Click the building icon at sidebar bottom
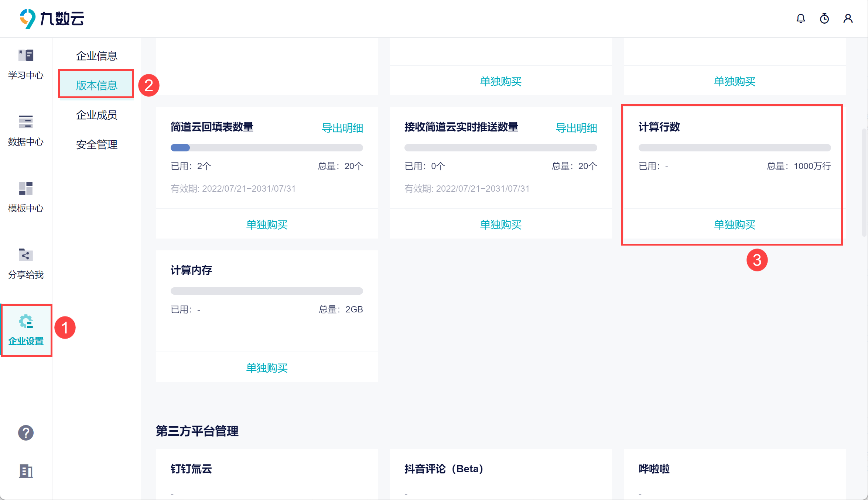The image size is (868, 500). (x=26, y=471)
